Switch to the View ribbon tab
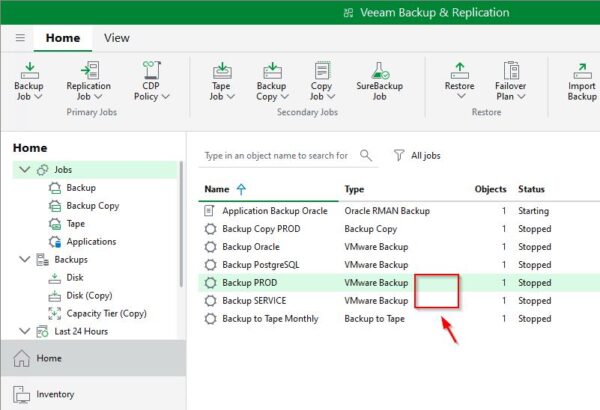 [117, 38]
